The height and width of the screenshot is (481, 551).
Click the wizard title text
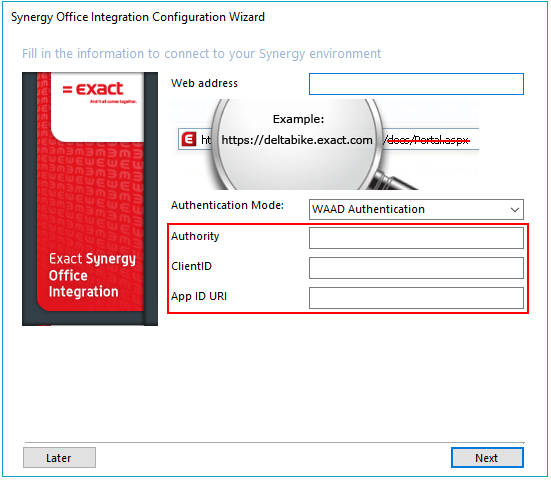coord(138,17)
